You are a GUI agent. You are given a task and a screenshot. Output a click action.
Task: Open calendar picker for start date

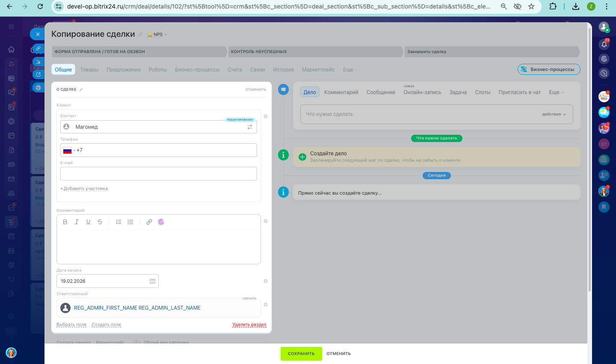tap(152, 281)
